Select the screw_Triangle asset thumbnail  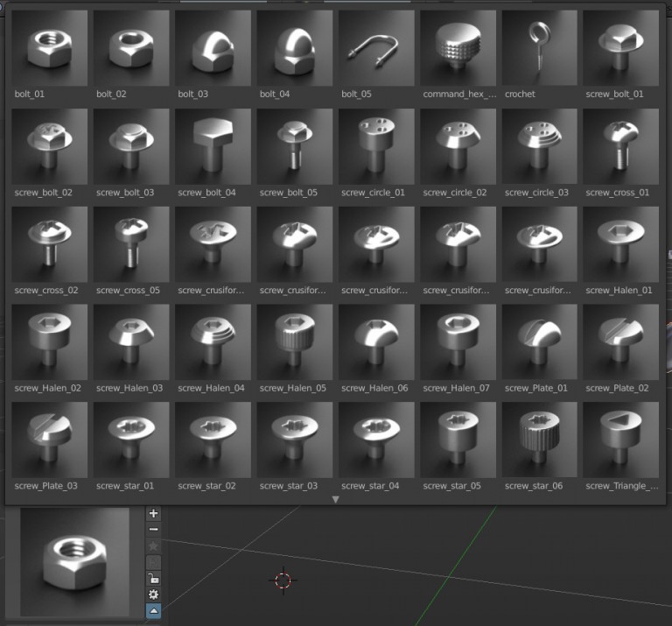click(621, 440)
